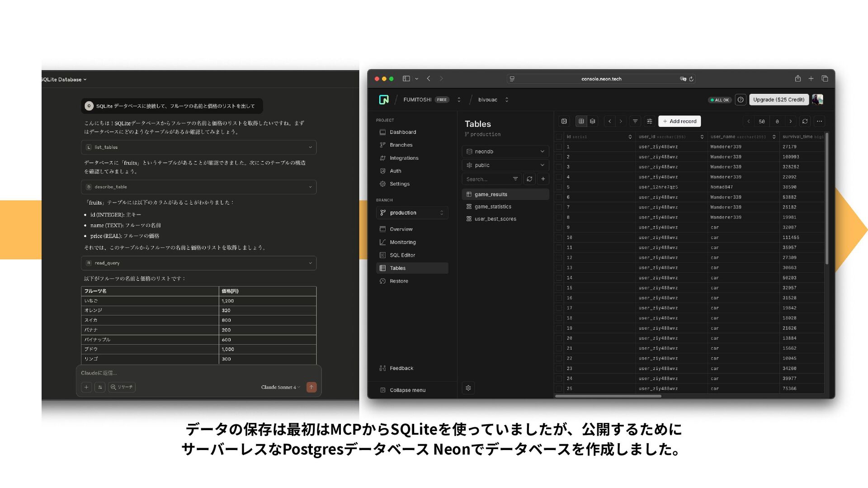Open the more options ellipsis menu
The image size is (868, 488).
tap(820, 122)
